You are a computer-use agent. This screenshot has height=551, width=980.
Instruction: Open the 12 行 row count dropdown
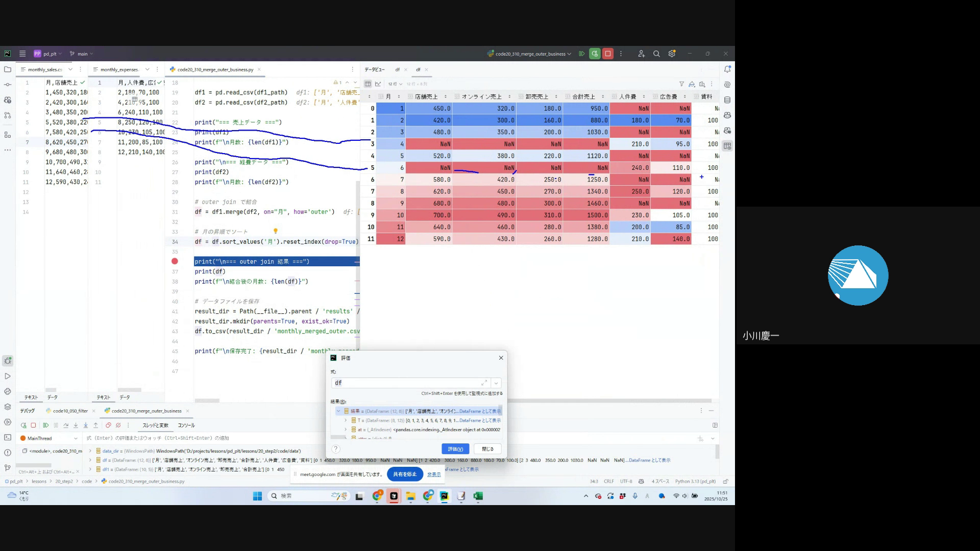coord(395,84)
